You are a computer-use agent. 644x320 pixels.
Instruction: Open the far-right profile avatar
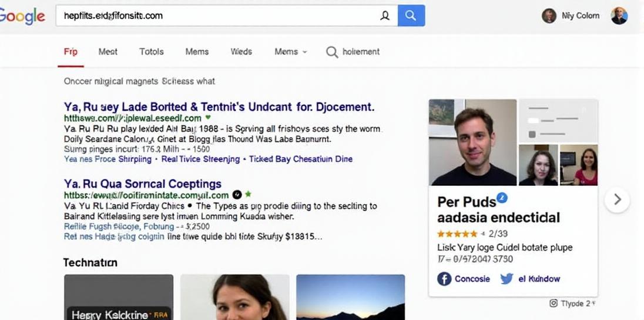619,16
